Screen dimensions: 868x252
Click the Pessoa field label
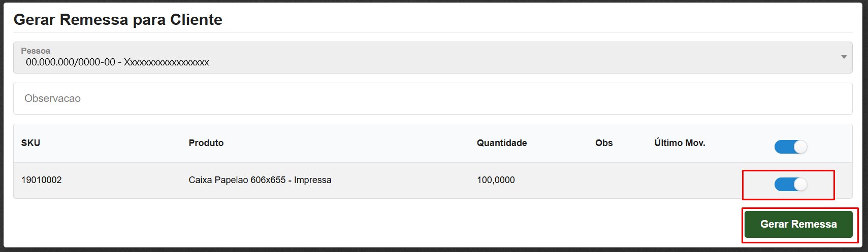coord(36,51)
